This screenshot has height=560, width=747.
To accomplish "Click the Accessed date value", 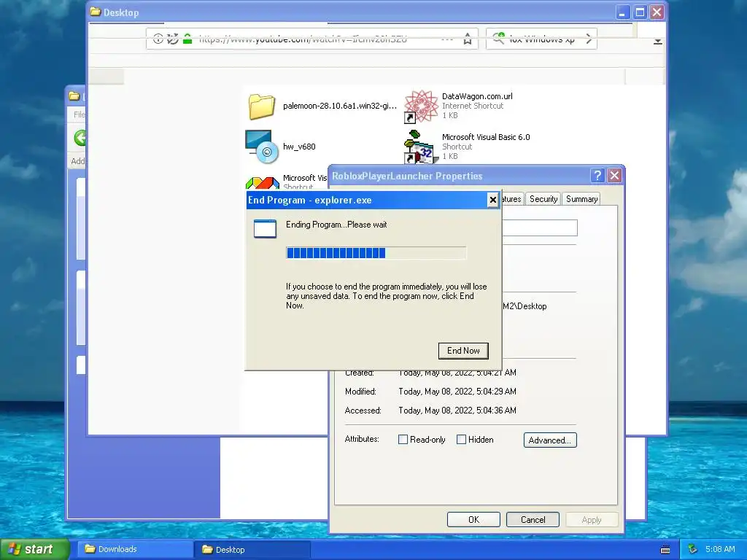I will tap(457, 411).
